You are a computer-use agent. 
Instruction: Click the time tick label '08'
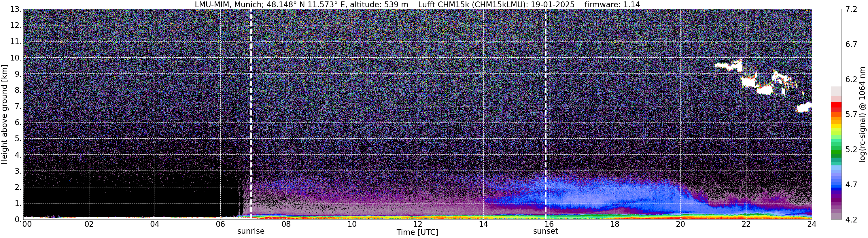coord(286,224)
